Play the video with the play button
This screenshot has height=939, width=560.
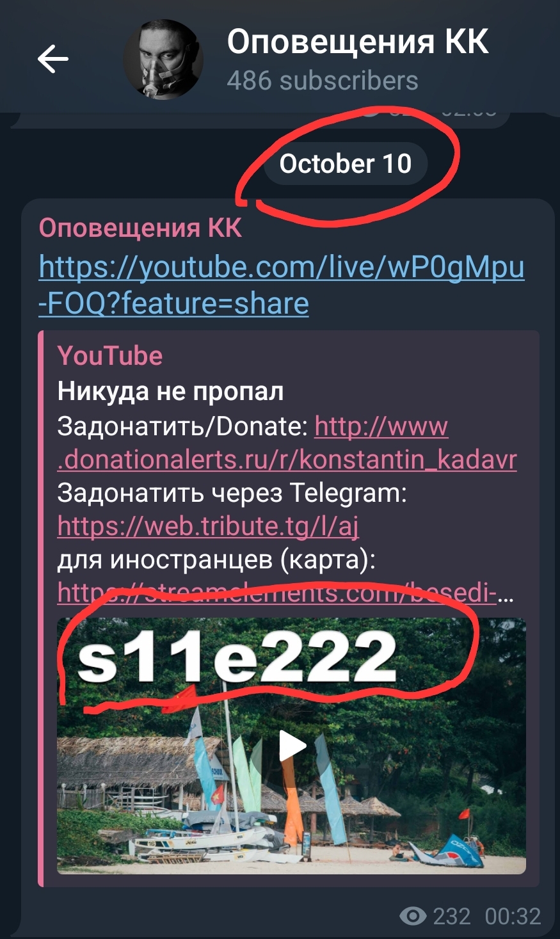point(292,746)
